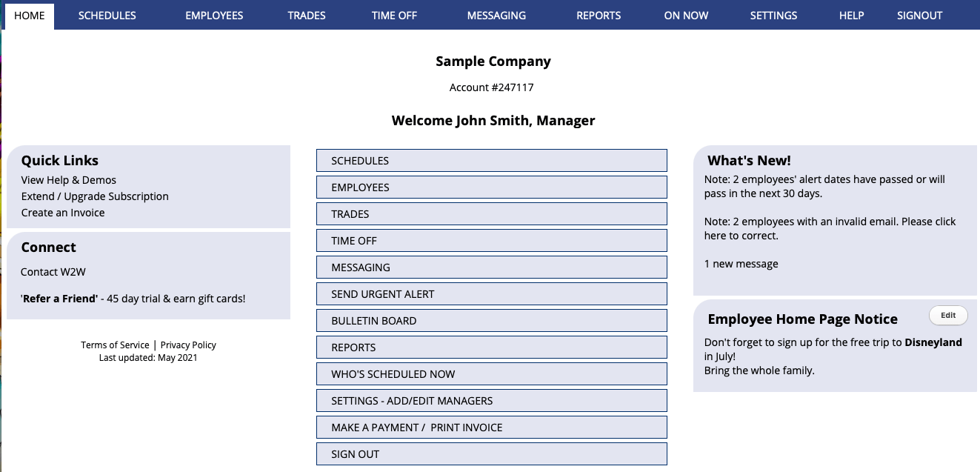This screenshot has height=472, width=980.
Task: Open the Bulletin Board button
Action: coord(491,321)
